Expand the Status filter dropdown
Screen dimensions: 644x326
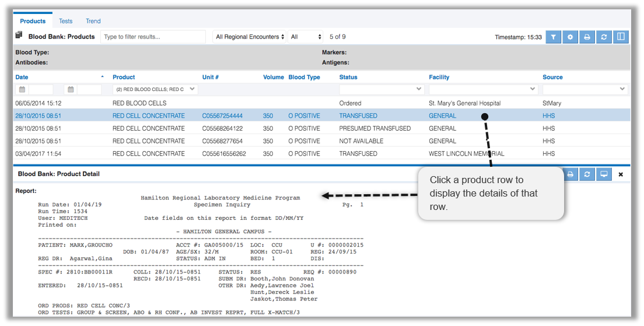[x=381, y=90]
